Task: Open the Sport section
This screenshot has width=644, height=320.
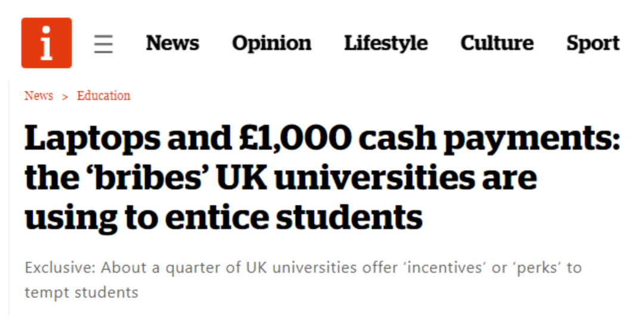Action: point(593,43)
